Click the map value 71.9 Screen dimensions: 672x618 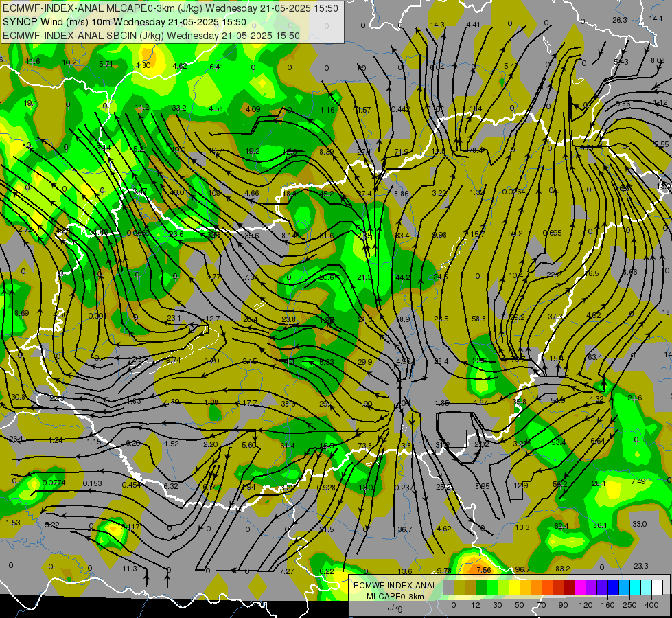[x=402, y=152]
